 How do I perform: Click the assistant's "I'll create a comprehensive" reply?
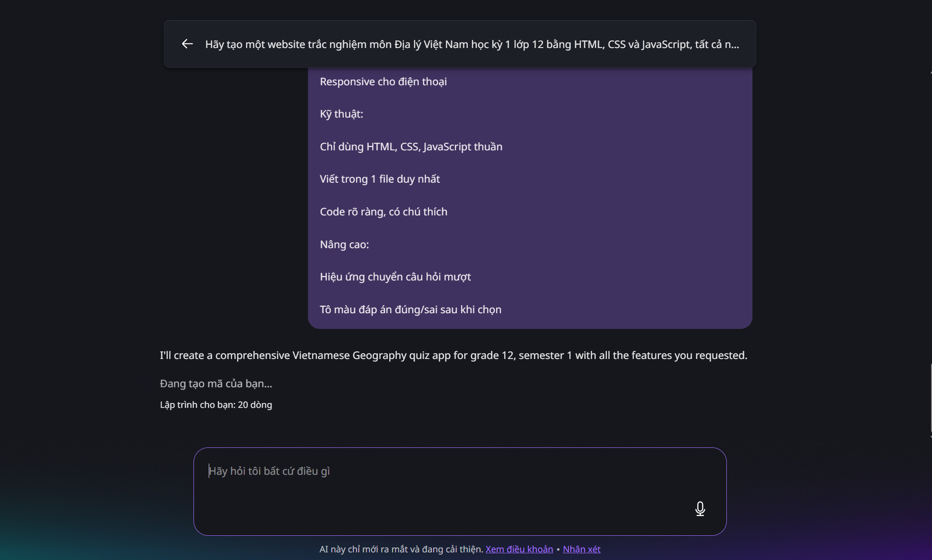453,355
